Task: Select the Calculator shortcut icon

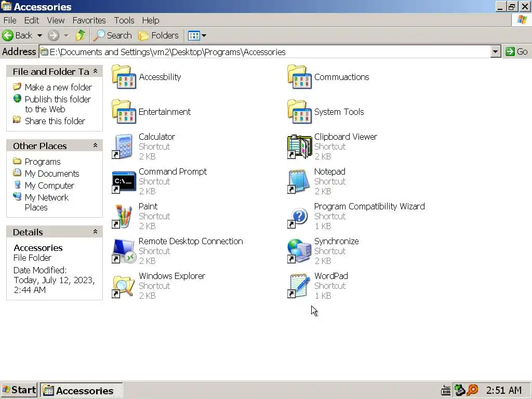Action: pos(124,147)
